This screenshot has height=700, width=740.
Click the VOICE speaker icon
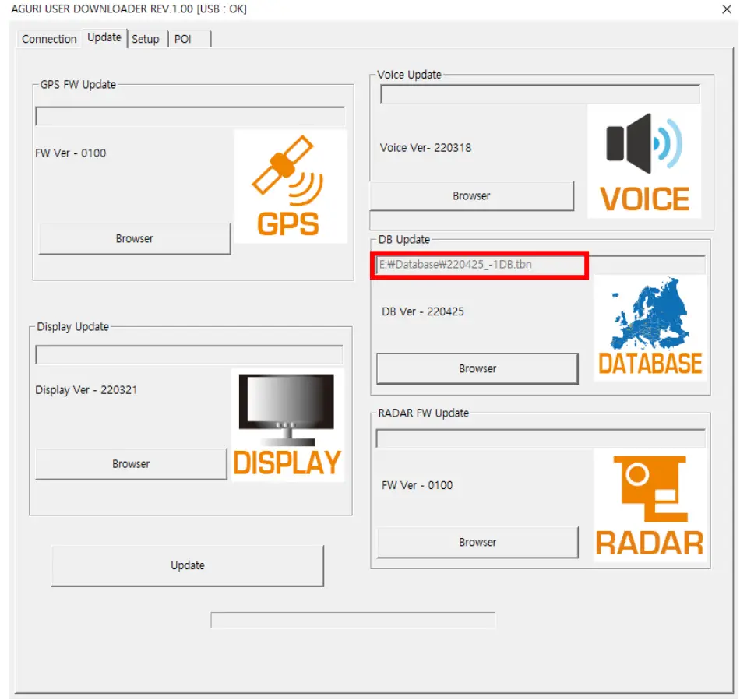point(643,161)
